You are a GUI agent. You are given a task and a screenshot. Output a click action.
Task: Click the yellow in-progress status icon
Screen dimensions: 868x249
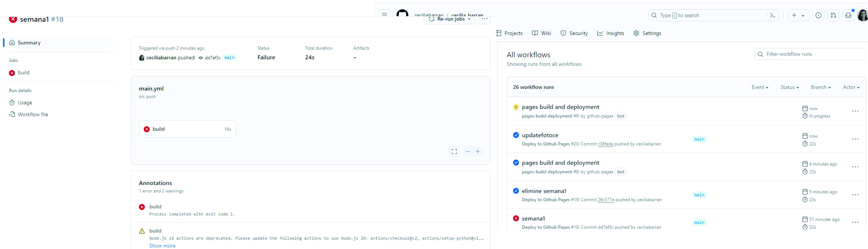point(516,107)
